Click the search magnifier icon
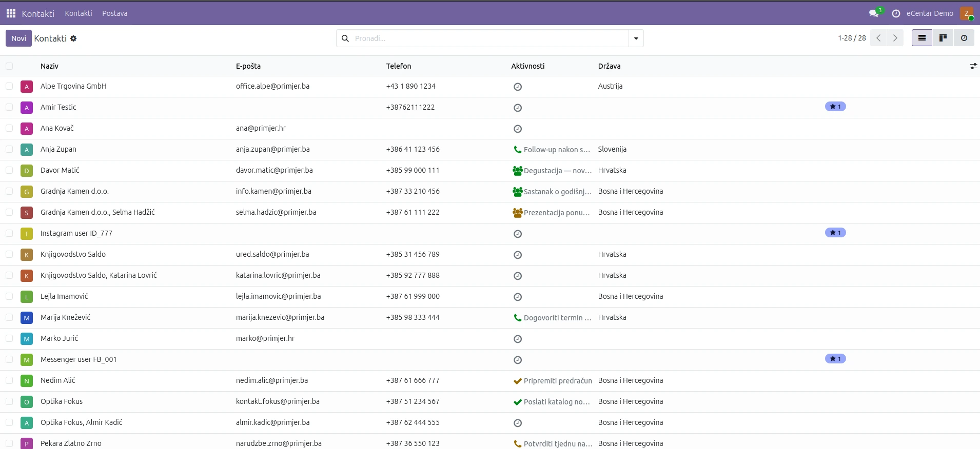The width and height of the screenshot is (980, 449). tap(345, 38)
